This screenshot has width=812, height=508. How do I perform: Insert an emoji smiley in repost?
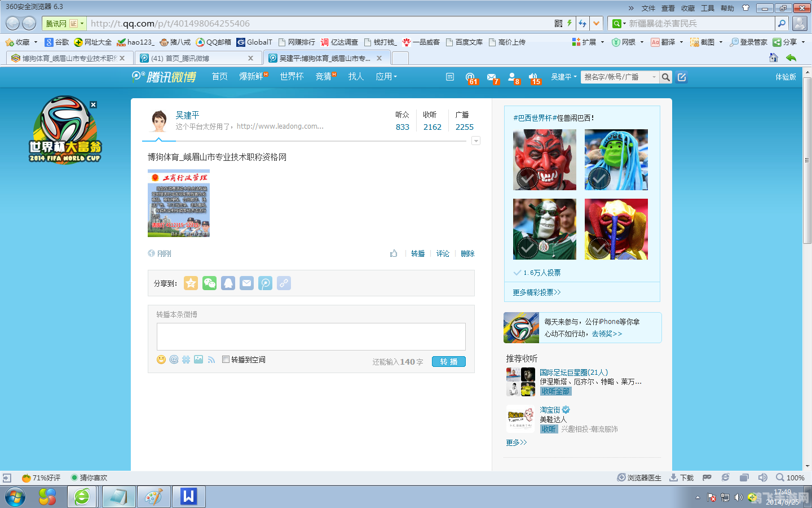pos(161,360)
